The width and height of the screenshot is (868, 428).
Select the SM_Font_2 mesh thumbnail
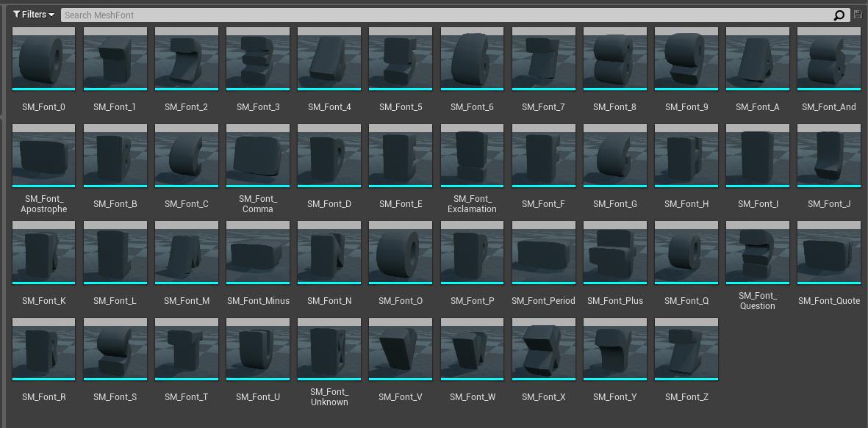(187, 59)
